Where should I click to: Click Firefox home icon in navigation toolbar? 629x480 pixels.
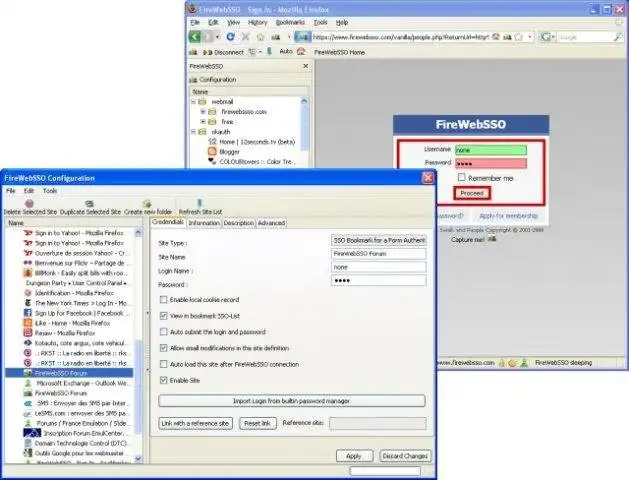[x=260, y=37]
